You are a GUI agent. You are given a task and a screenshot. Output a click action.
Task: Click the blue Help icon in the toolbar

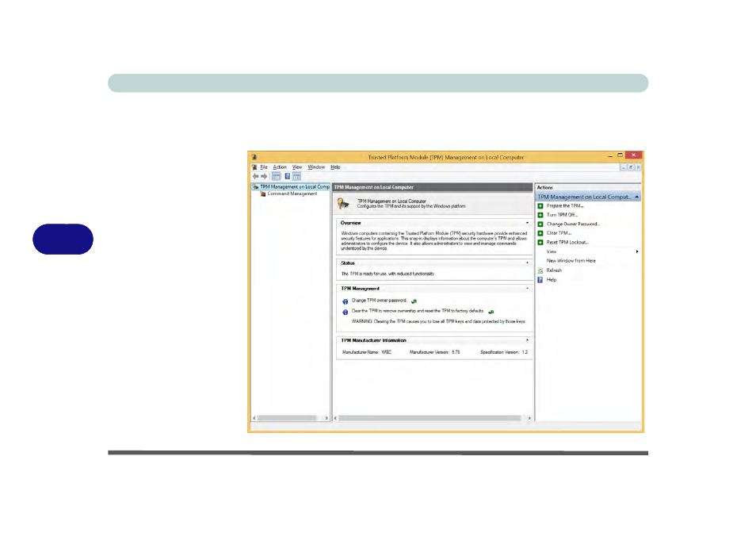point(288,177)
